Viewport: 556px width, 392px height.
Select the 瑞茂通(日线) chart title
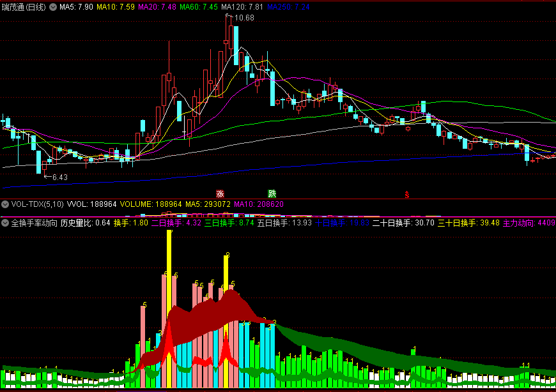coord(24,7)
